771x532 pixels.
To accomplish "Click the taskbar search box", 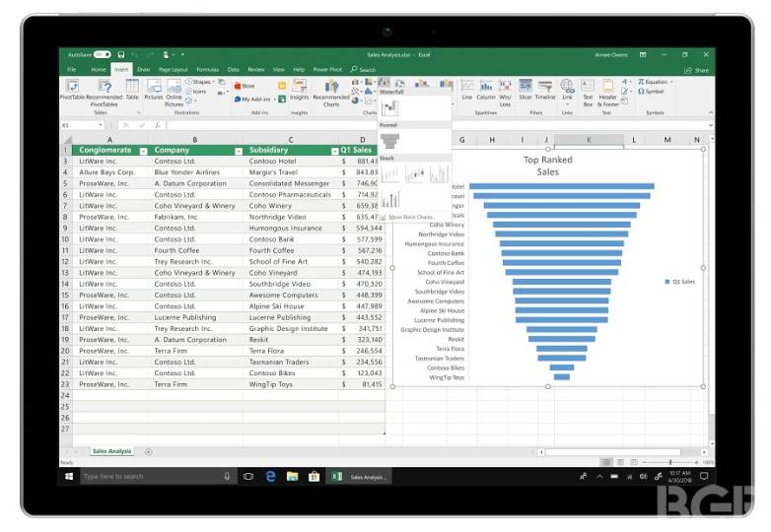I will tap(158, 476).
